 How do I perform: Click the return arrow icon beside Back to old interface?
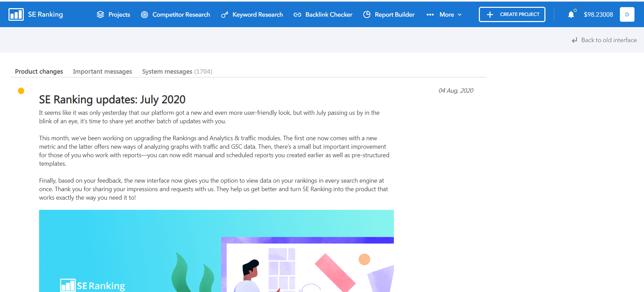(x=574, y=40)
